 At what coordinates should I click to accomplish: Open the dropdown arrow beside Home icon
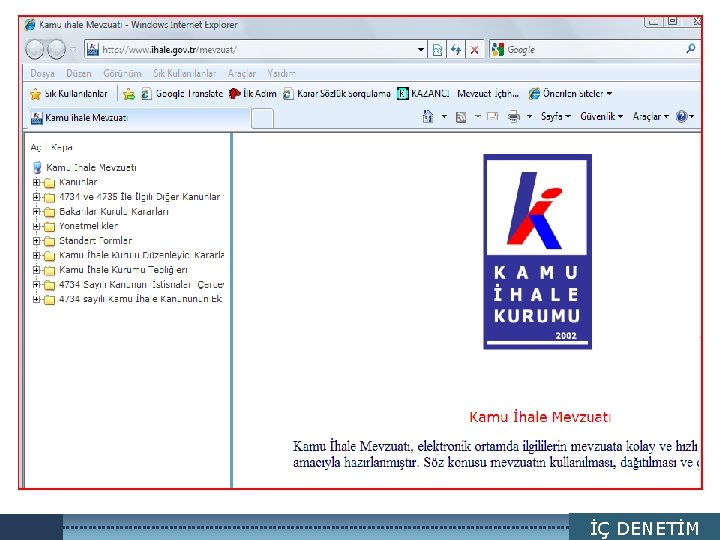point(444,117)
